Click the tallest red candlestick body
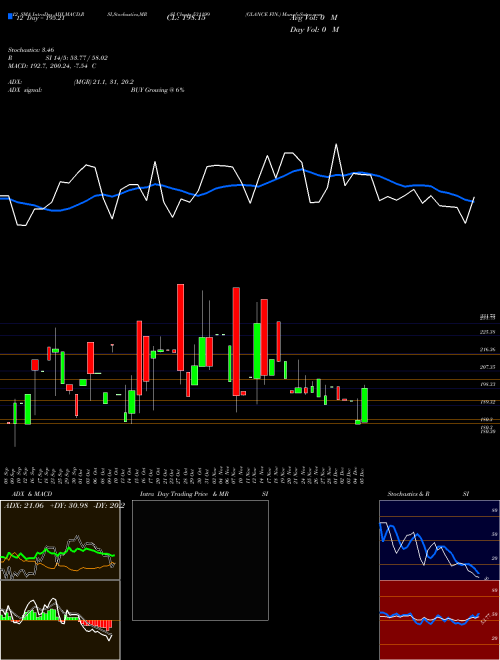The width and height of the screenshot is (500, 660). 236,341
